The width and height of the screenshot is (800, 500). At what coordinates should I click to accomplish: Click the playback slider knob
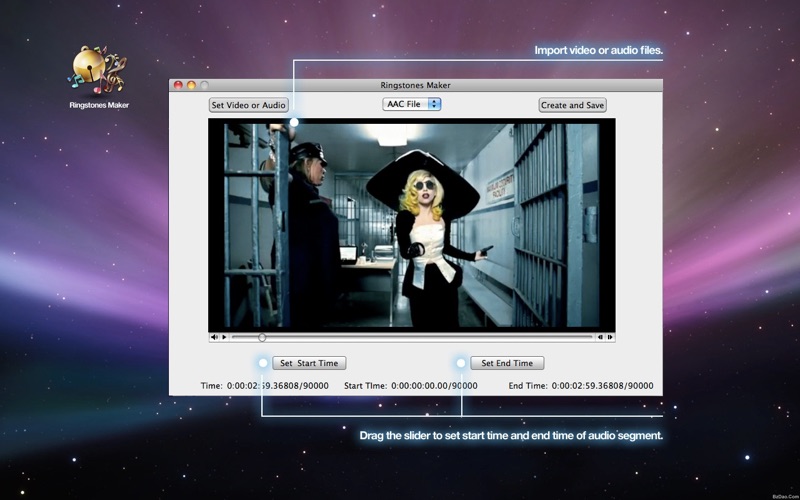coord(262,337)
